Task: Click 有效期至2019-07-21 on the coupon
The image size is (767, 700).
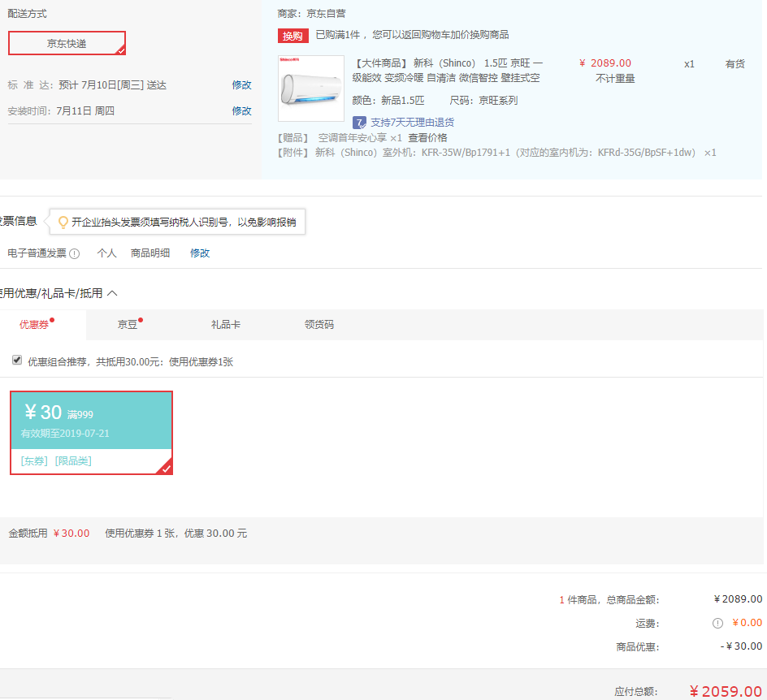Action: [x=65, y=434]
